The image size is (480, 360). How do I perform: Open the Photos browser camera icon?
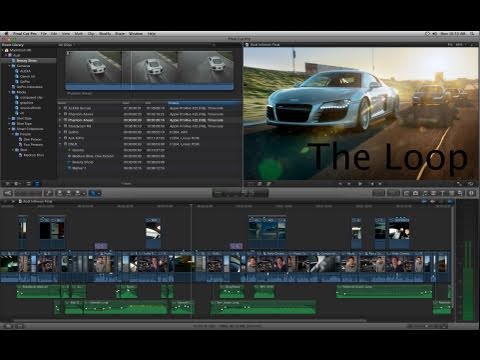point(416,193)
